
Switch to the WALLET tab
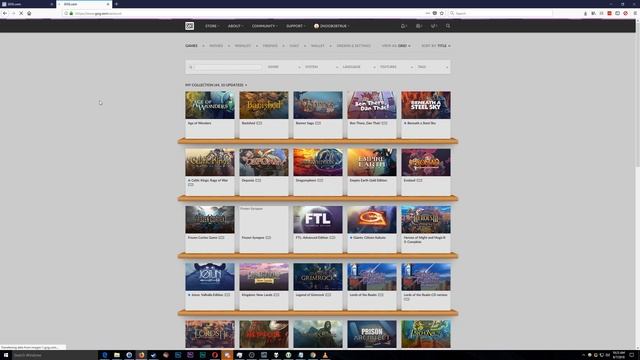point(318,46)
